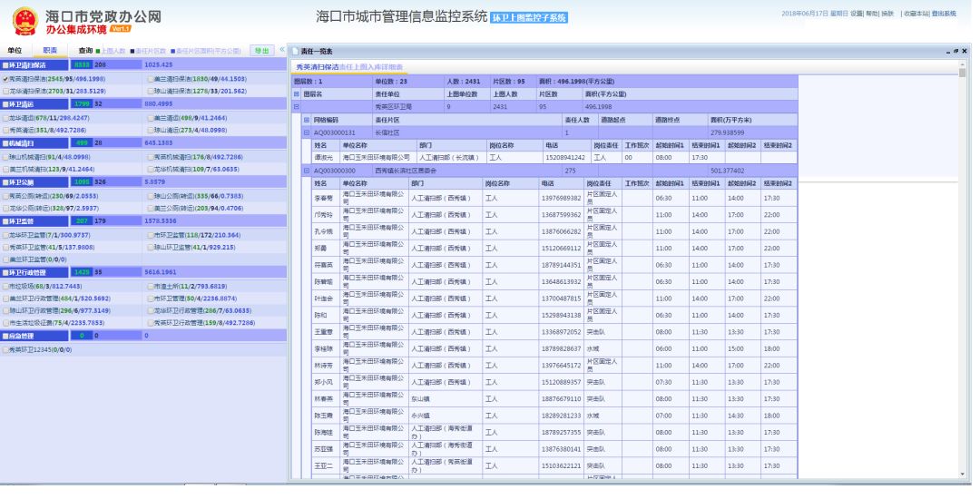Screen dimensions: 980x499
Task: Click dark 责任片区数 legend swatch
Action: pos(132,51)
